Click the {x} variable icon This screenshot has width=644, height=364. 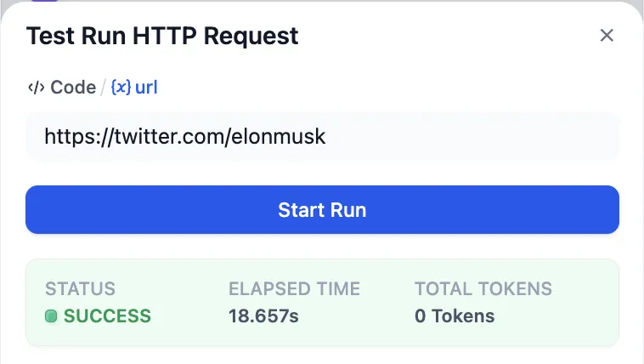(x=121, y=88)
